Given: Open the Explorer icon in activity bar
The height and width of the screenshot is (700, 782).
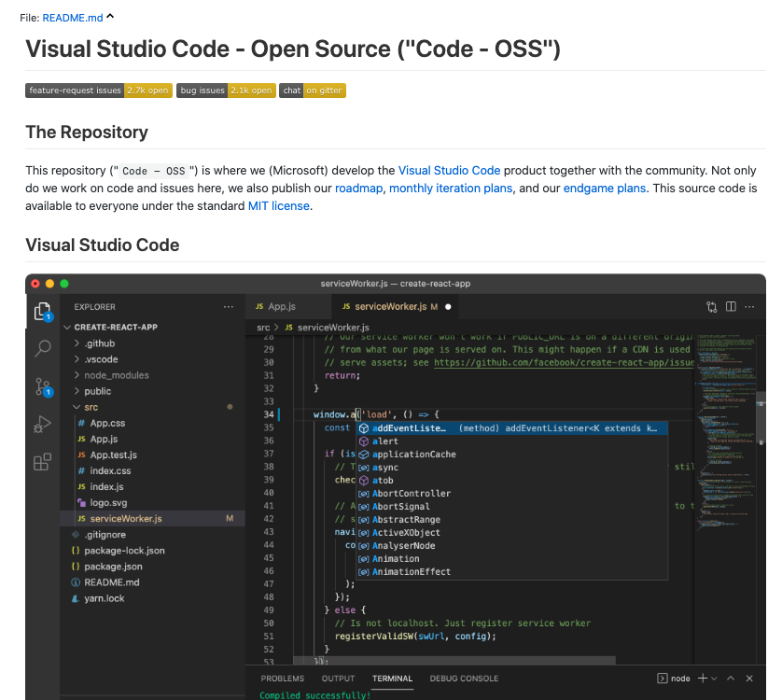Looking at the screenshot, I should pos(42,312).
